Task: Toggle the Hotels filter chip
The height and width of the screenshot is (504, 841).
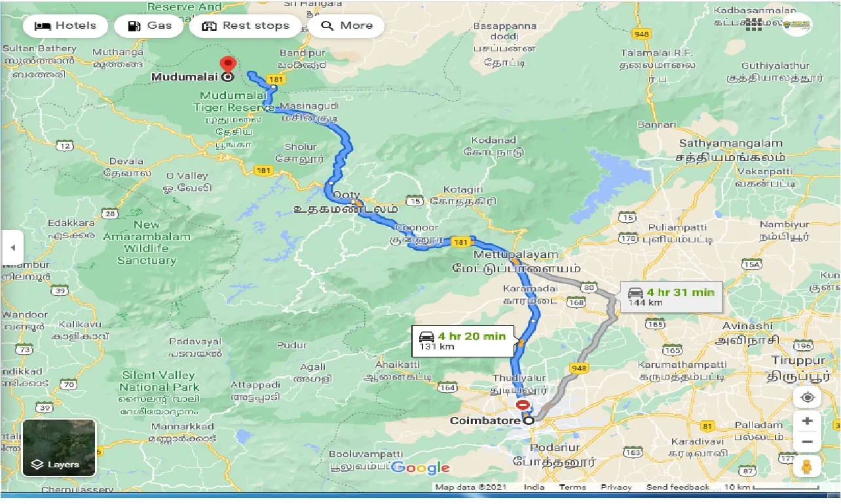Action: pyautogui.click(x=65, y=26)
